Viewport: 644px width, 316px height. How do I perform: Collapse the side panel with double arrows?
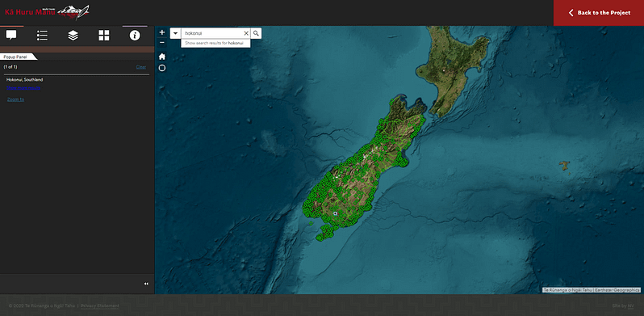click(146, 284)
